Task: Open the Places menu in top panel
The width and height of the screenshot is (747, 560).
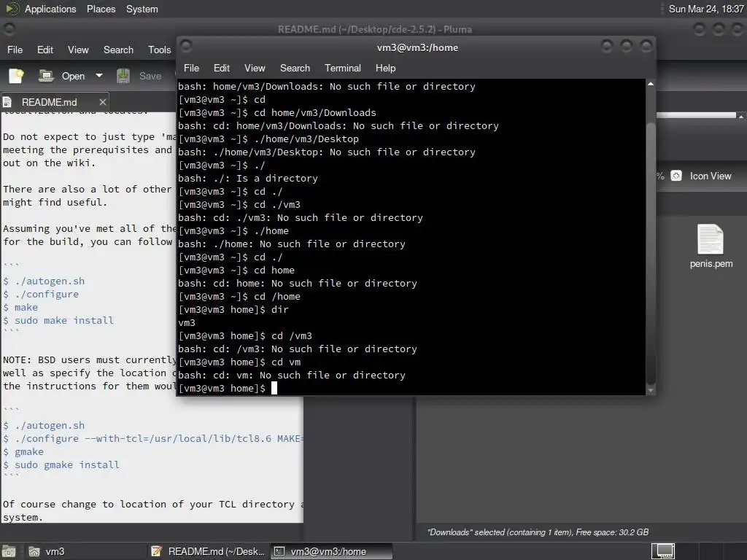Action: (x=101, y=9)
